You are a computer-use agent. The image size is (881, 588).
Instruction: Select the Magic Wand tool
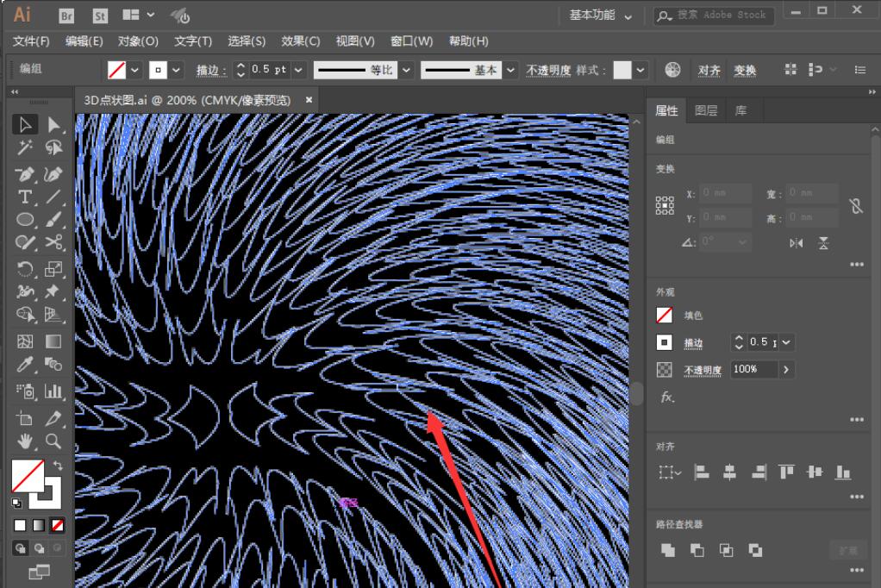click(x=25, y=147)
